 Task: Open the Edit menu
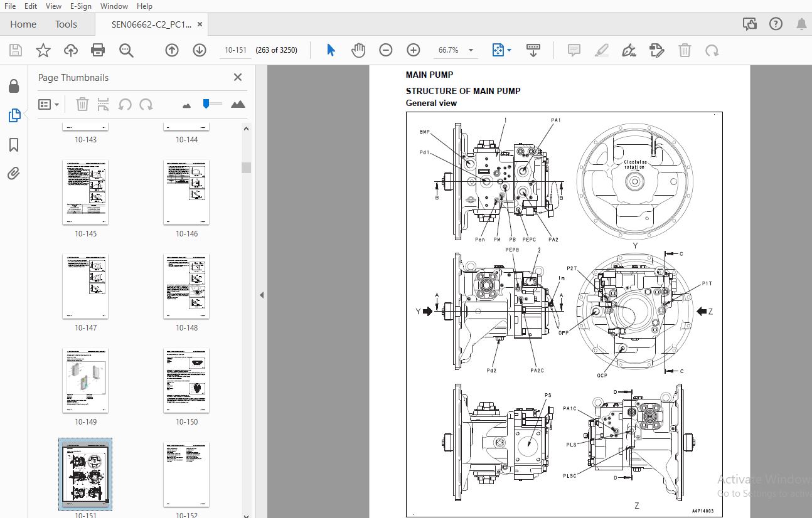(x=31, y=6)
